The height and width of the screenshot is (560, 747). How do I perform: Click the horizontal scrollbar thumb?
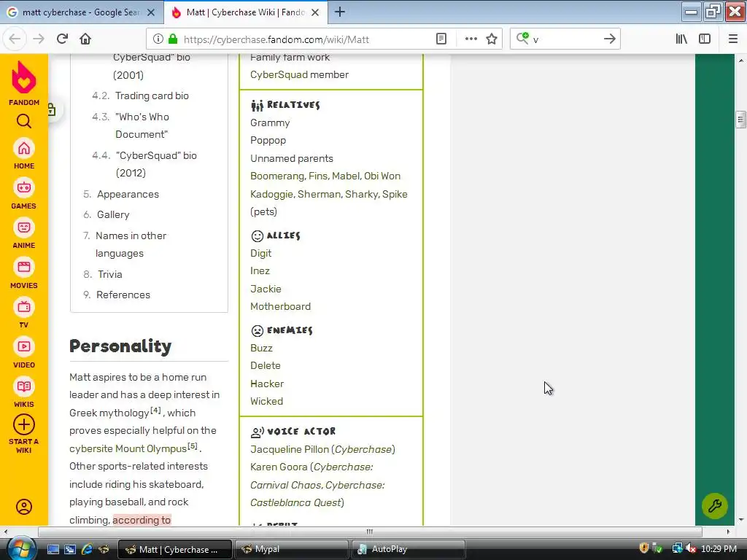tap(370, 532)
